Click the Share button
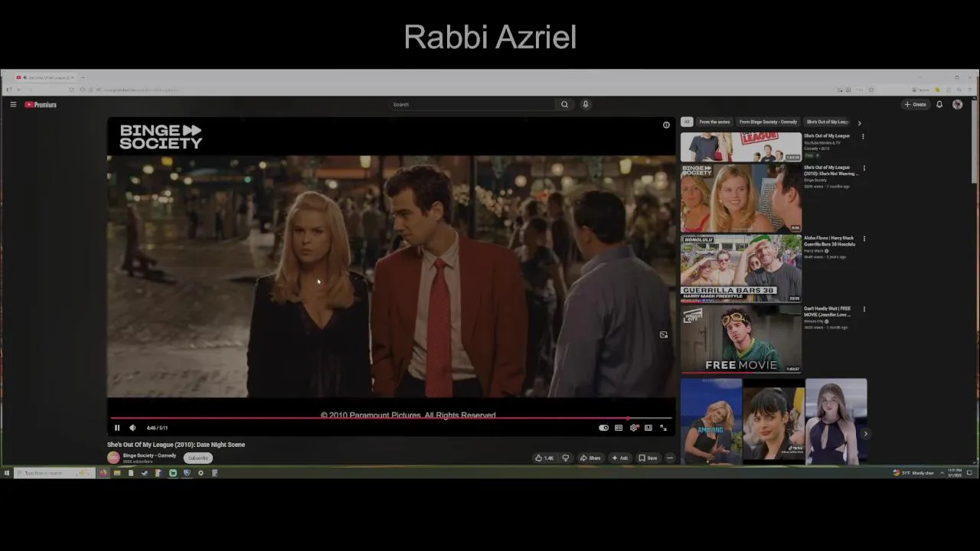 click(590, 458)
